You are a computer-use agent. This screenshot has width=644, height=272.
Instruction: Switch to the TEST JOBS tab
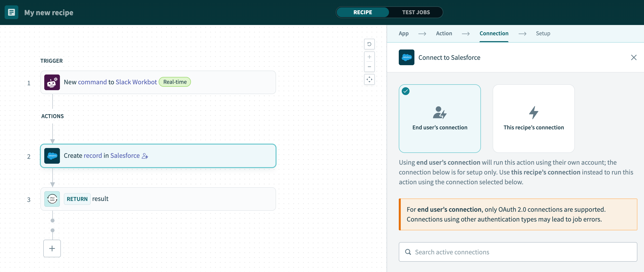click(x=416, y=12)
